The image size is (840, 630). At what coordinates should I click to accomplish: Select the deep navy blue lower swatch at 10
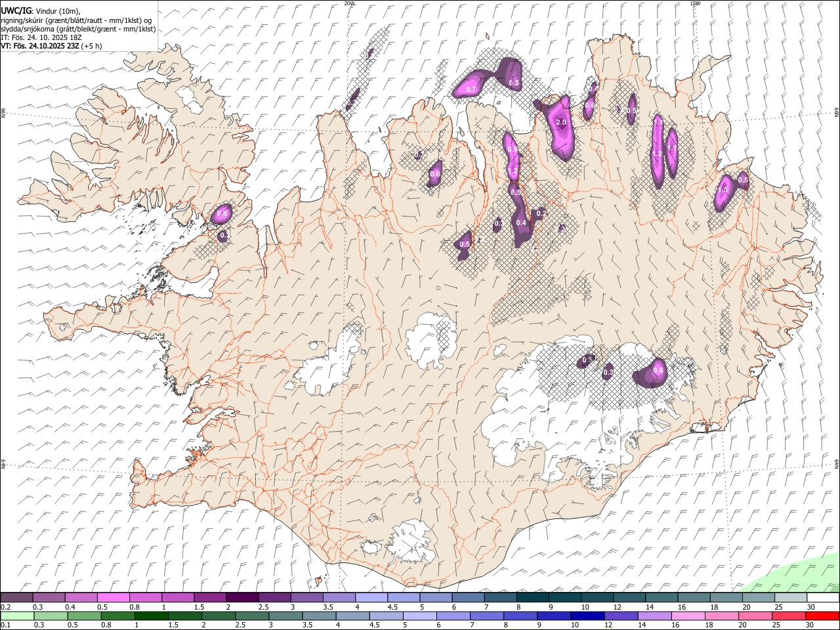[587, 616]
